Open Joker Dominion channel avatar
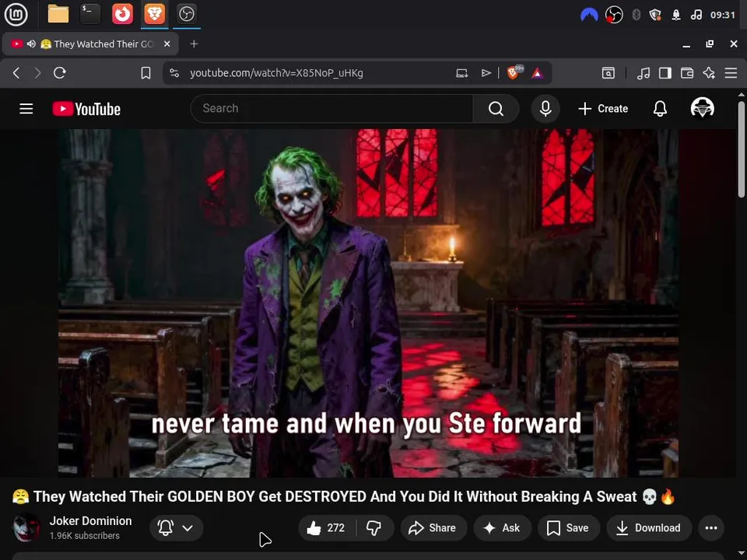Viewport: 747px width, 560px height. click(x=26, y=527)
